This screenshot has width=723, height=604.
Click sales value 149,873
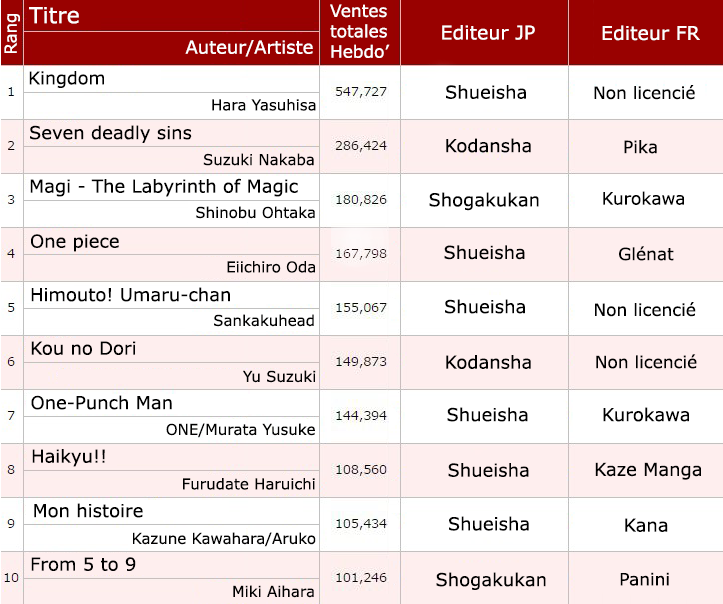pos(361,361)
